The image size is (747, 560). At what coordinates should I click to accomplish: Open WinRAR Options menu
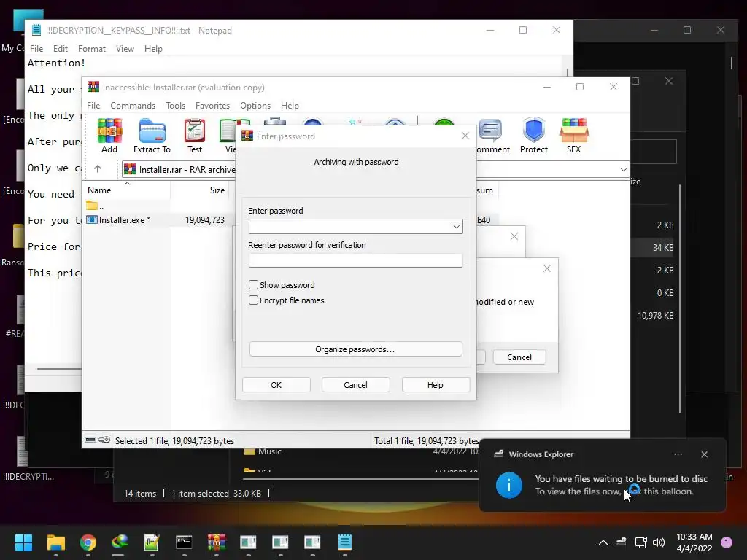tap(255, 106)
